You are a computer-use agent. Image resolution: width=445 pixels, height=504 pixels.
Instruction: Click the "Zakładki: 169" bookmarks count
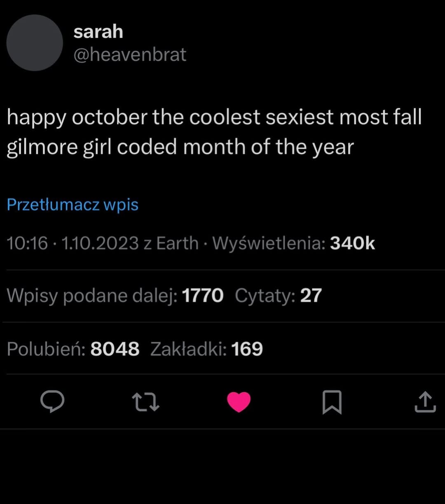206,349
